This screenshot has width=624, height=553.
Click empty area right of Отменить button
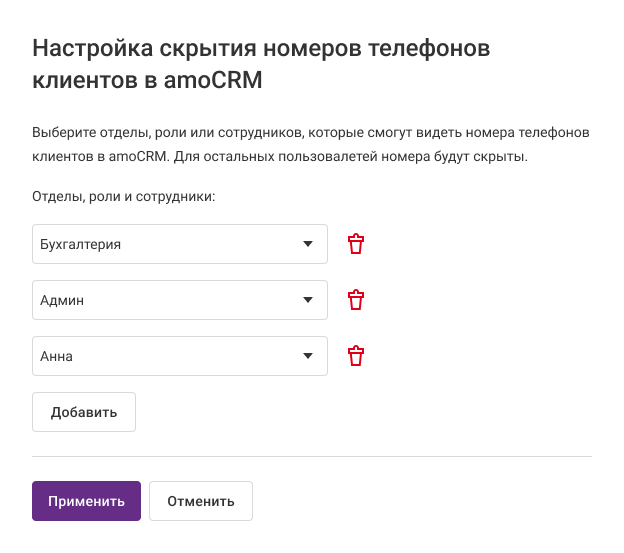pyautogui.click(x=420, y=501)
